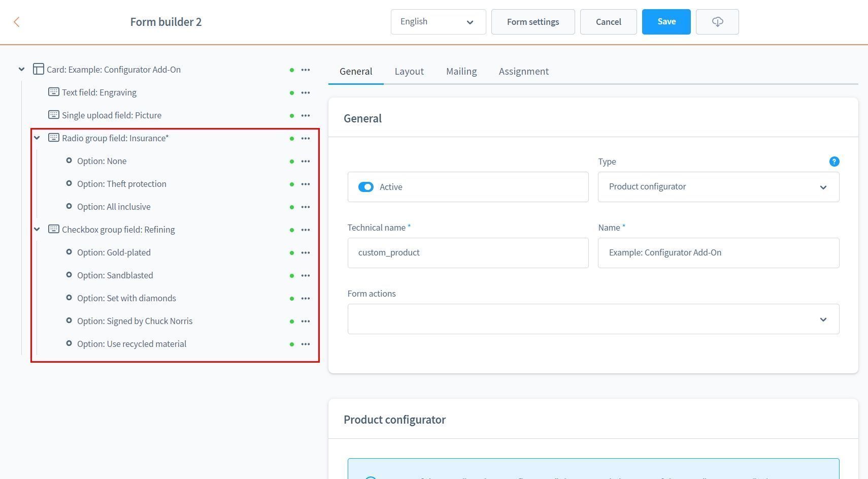Click the Save button

pyautogui.click(x=665, y=22)
